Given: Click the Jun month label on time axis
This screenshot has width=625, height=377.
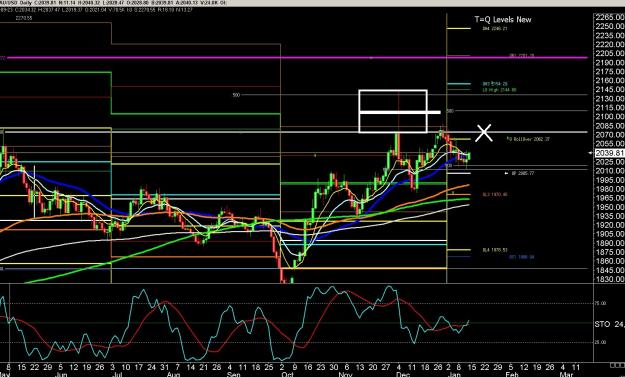Looking at the screenshot, I should click(60, 375).
